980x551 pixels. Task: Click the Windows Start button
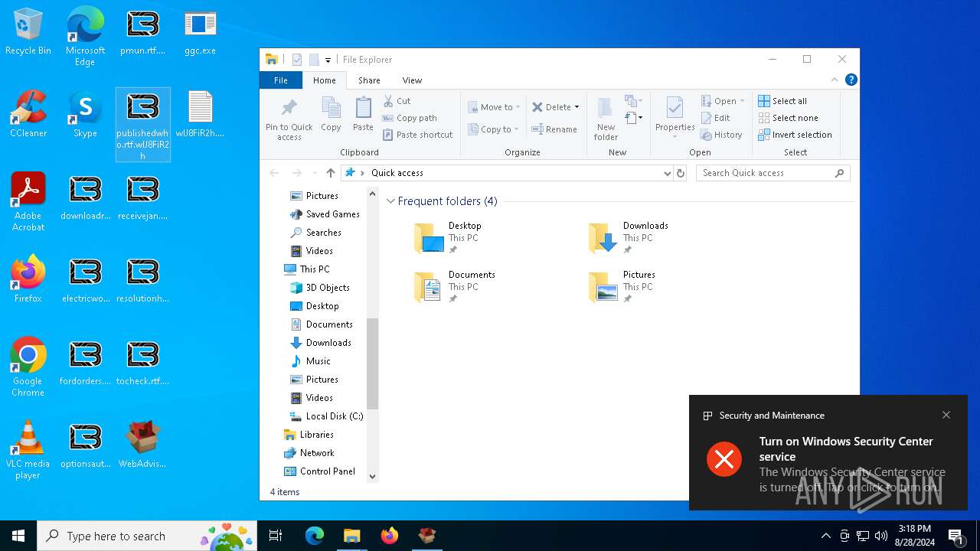(x=18, y=536)
